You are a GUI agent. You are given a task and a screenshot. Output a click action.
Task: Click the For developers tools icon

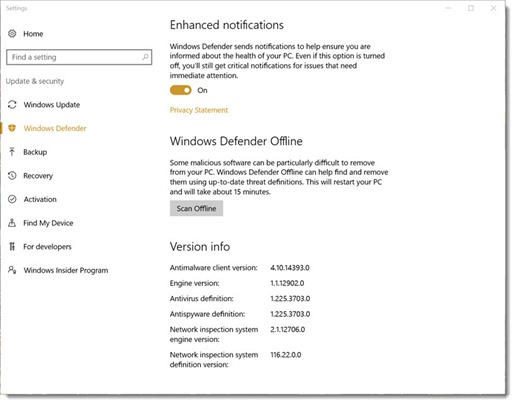(12, 246)
